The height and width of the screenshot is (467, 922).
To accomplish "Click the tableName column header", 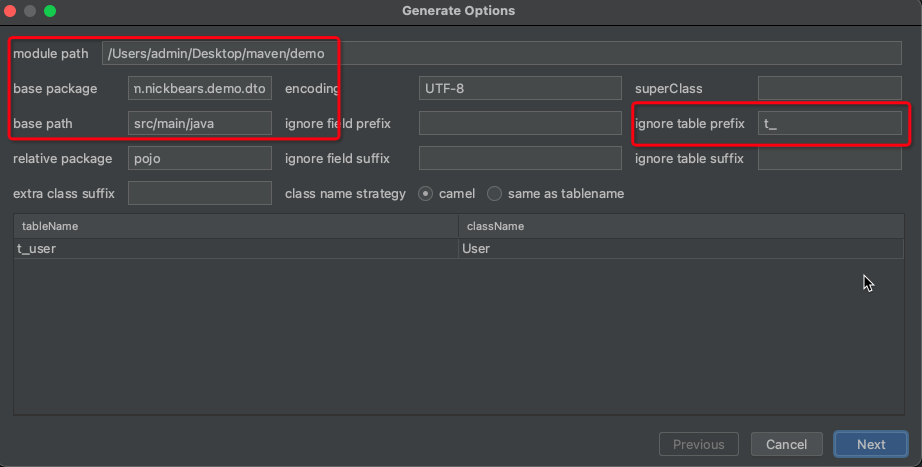I will click(236, 226).
